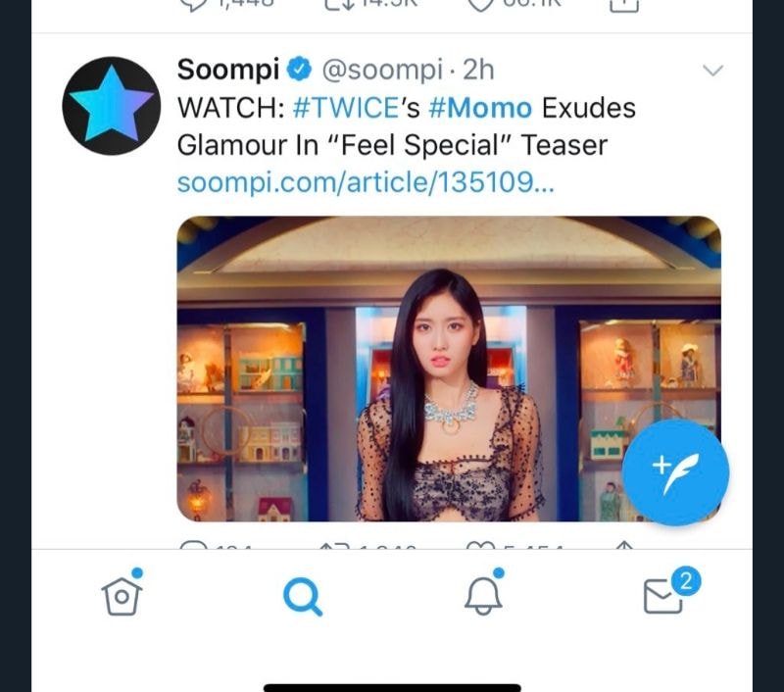Tap the blue verified badge beside Soompi

click(299, 70)
